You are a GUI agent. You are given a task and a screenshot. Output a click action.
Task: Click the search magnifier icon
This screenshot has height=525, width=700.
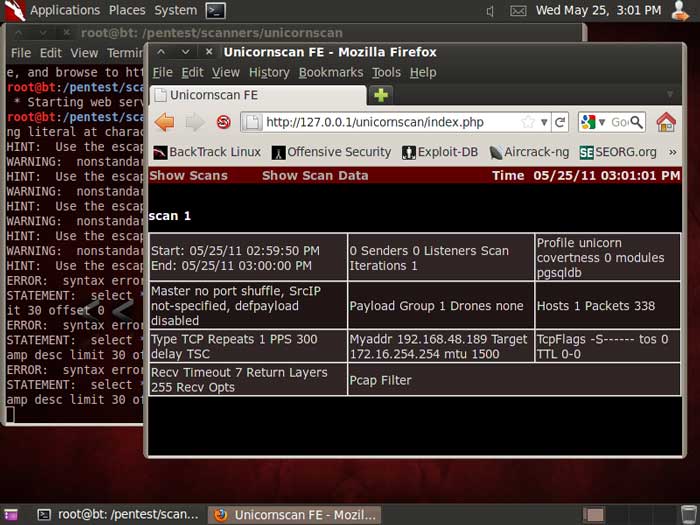[637, 122]
